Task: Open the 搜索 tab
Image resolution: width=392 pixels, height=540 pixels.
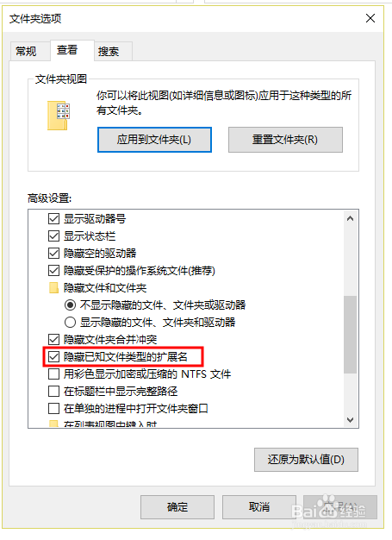Action: (x=109, y=52)
